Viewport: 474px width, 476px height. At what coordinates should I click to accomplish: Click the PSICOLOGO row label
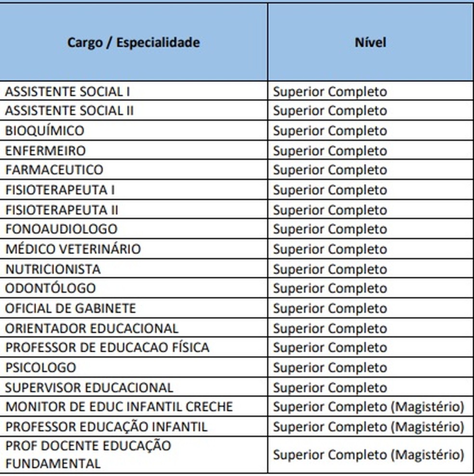click(40, 368)
